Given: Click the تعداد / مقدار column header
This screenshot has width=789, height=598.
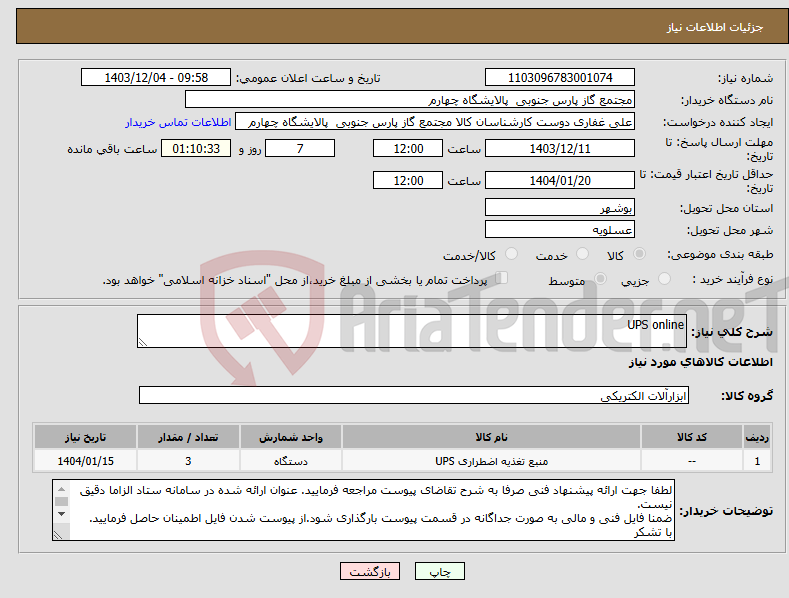Looking at the screenshot, I should tap(188, 437).
